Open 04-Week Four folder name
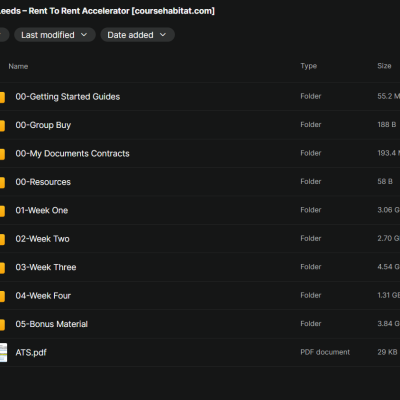The image size is (400, 400). click(x=43, y=296)
